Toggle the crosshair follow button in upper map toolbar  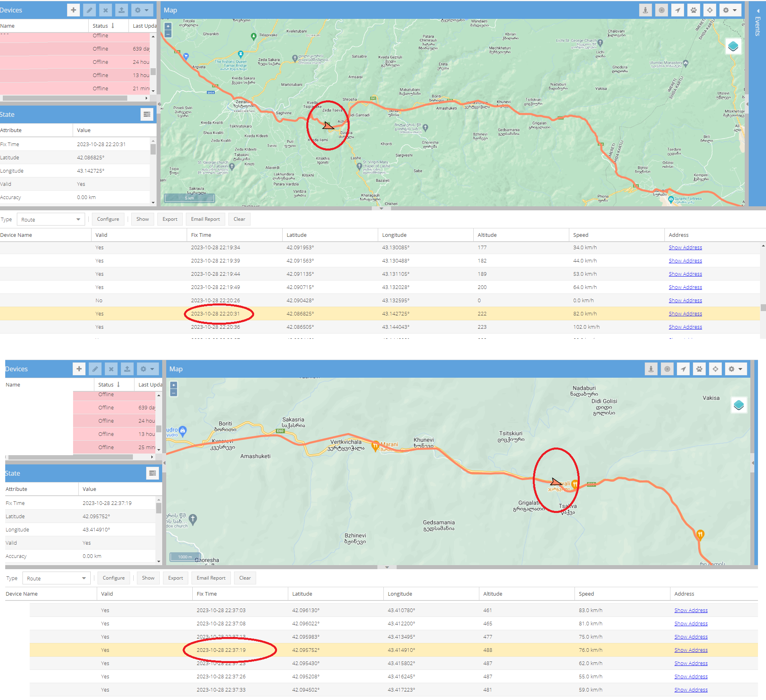coord(710,10)
